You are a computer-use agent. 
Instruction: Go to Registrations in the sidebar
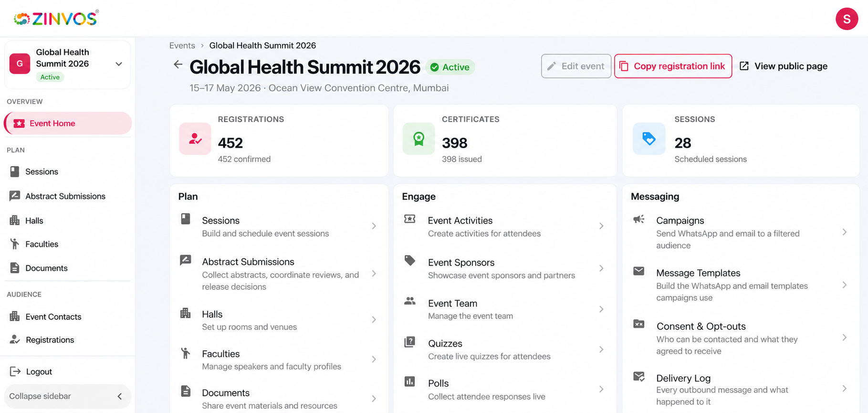68,339
